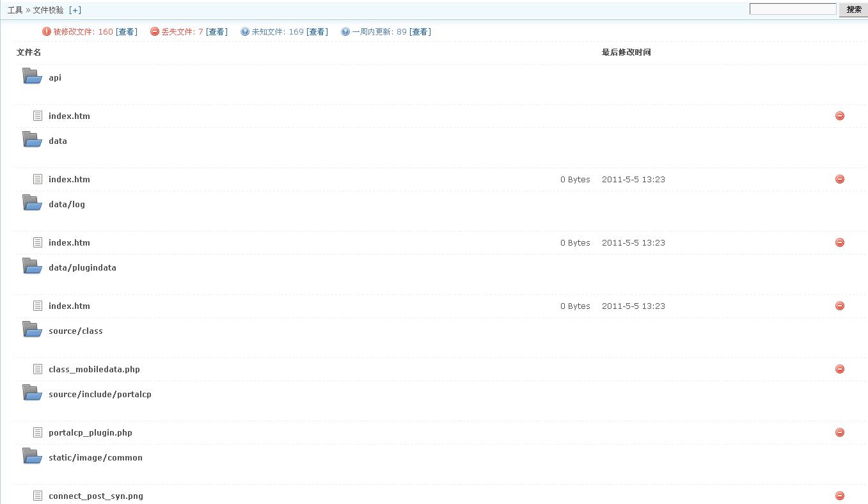Click the 文件名 column header
The image size is (868, 504).
[x=29, y=52]
